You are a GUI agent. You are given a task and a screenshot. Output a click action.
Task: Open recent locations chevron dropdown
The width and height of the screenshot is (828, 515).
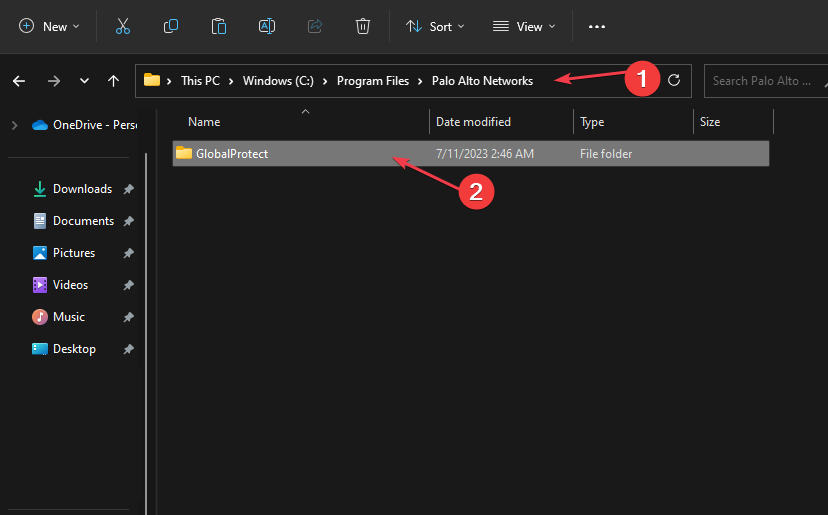point(84,81)
